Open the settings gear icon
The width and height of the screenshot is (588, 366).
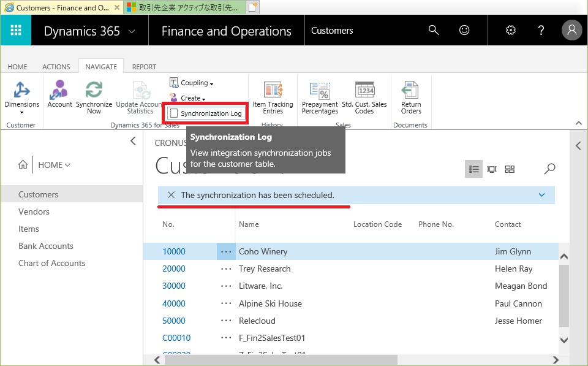(x=511, y=30)
